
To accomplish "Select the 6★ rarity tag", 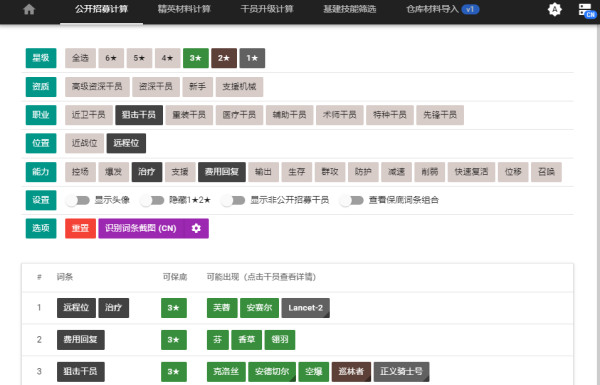I will (111, 58).
